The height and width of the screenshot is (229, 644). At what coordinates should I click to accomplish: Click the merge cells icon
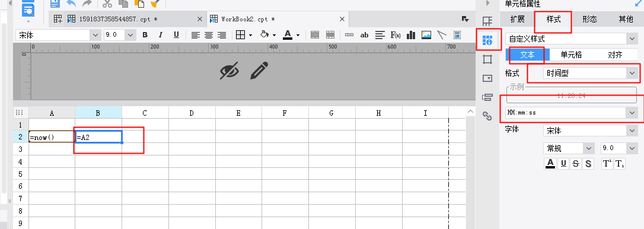(x=315, y=35)
